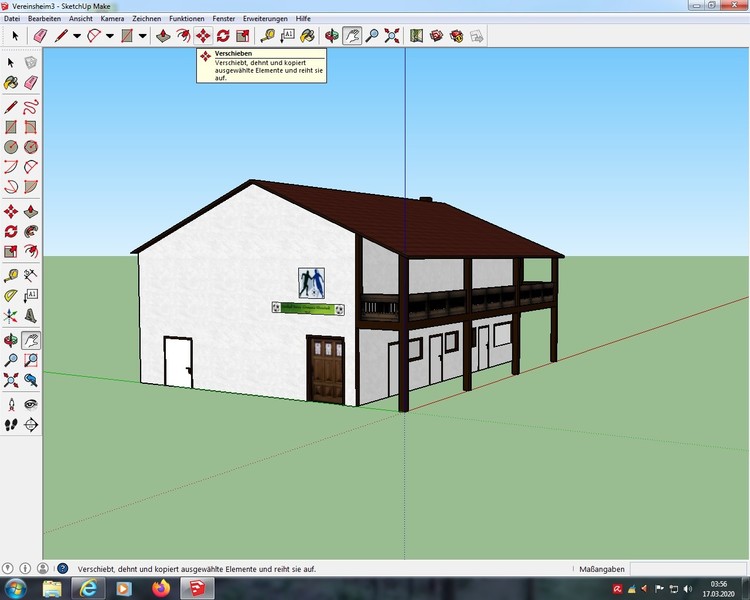Open the Kamera menu
Screen dimensions: 750x600
112,19
